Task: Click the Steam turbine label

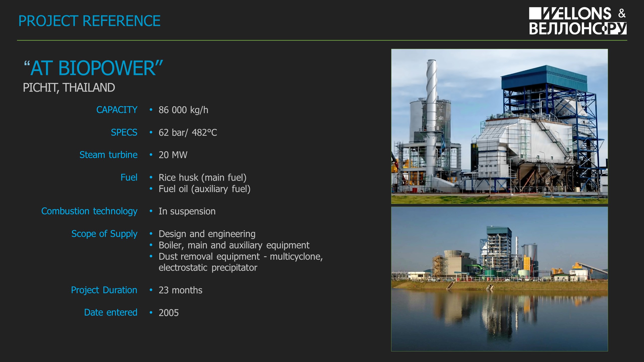Action: click(x=108, y=155)
